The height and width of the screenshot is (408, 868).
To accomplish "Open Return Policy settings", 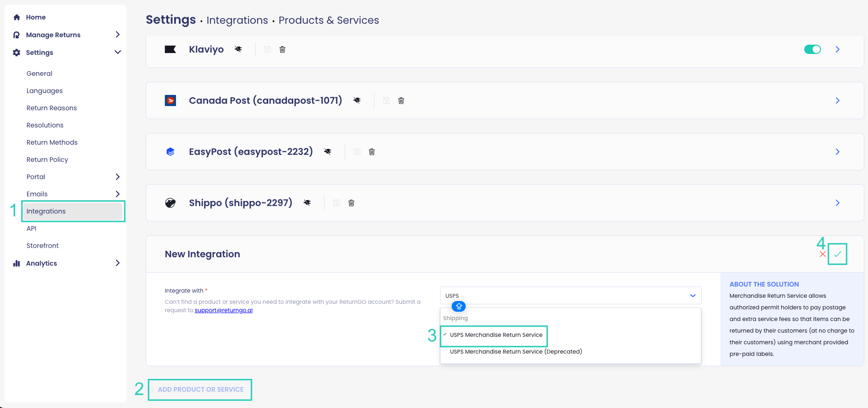I will pyautogui.click(x=47, y=160).
